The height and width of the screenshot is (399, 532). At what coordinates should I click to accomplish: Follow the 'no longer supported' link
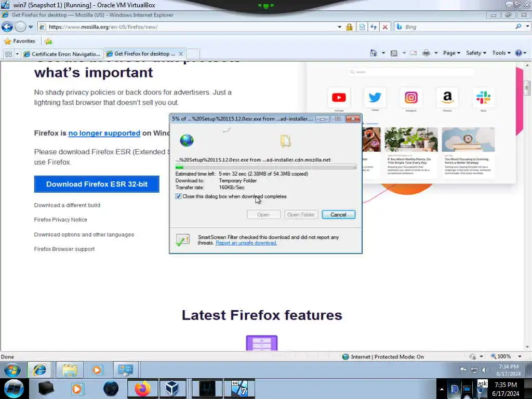[x=104, y=133]
